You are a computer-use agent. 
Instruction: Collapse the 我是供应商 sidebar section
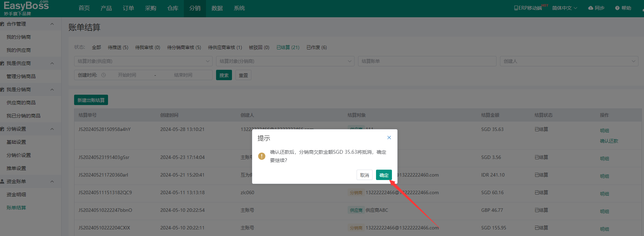[x=52, y=63]
